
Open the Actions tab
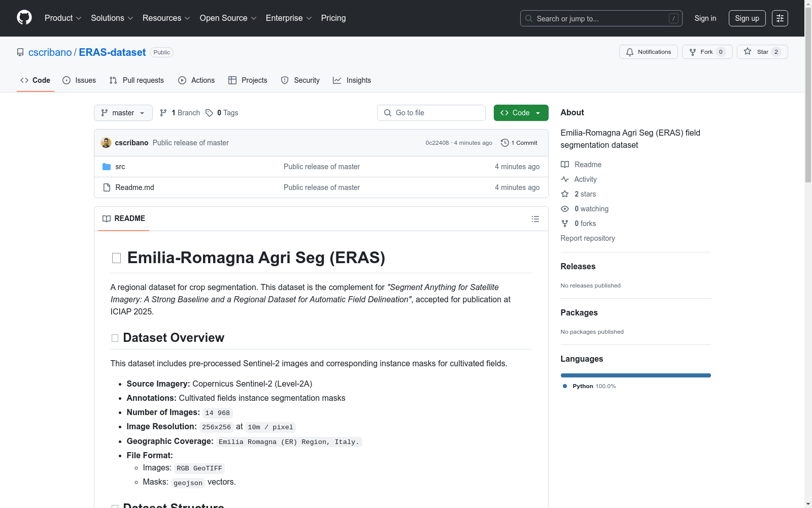click(x=196, y=80)
